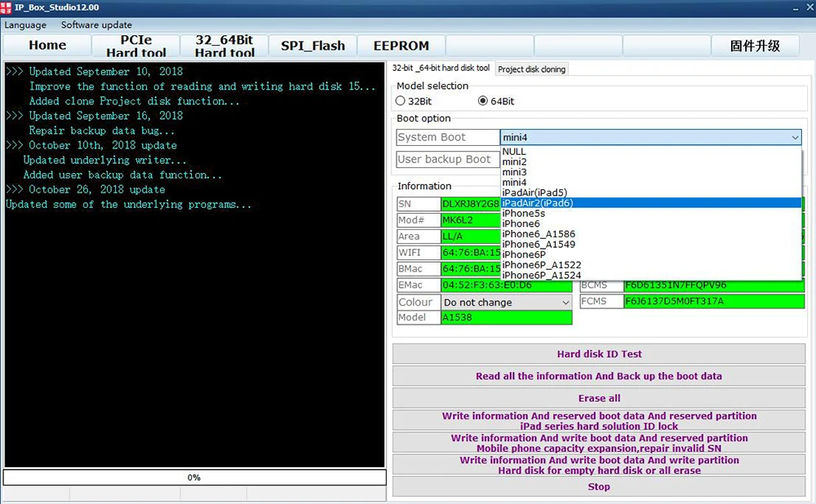Viewport: 816px width, 504px height.
Task: Close the IP_Box_Studio window
Action: tap(809, 7)
